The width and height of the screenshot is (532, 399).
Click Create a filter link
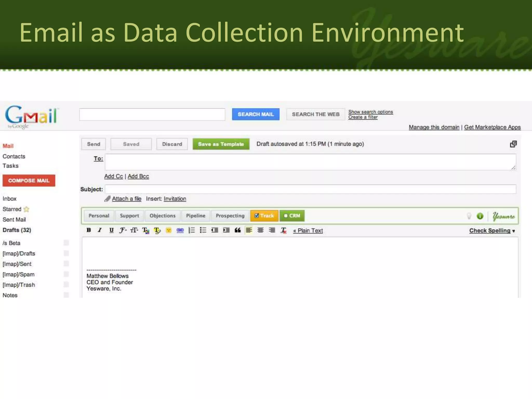[363, 117]
